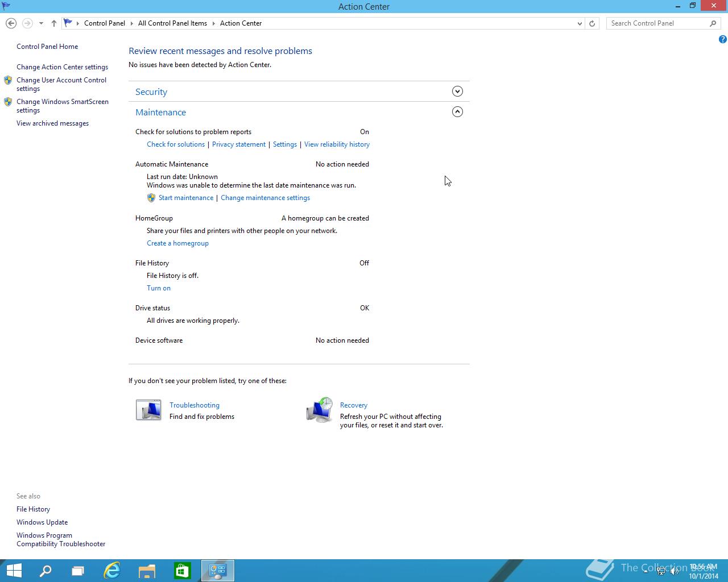Click the SmartScreen shield icon

pos(8,102)
